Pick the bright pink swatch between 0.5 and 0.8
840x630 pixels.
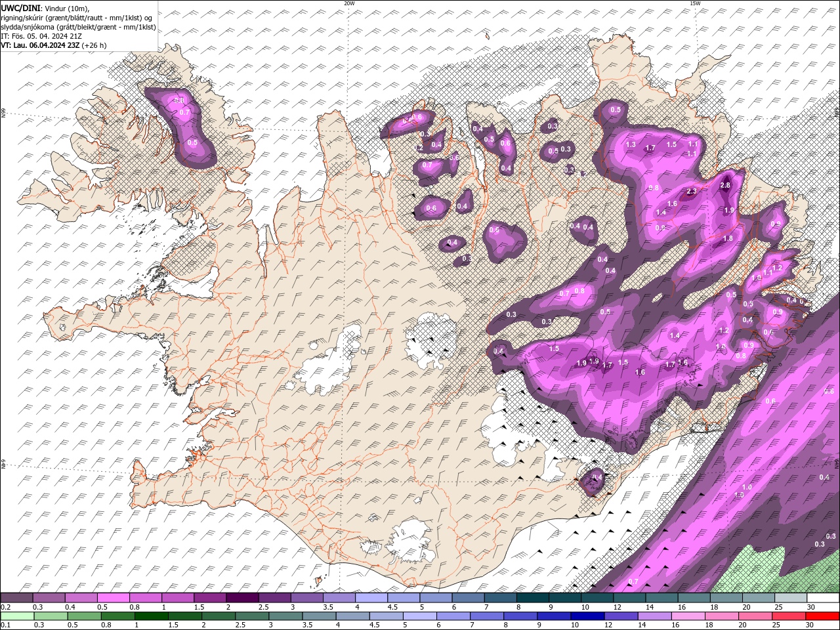point(113,598)
